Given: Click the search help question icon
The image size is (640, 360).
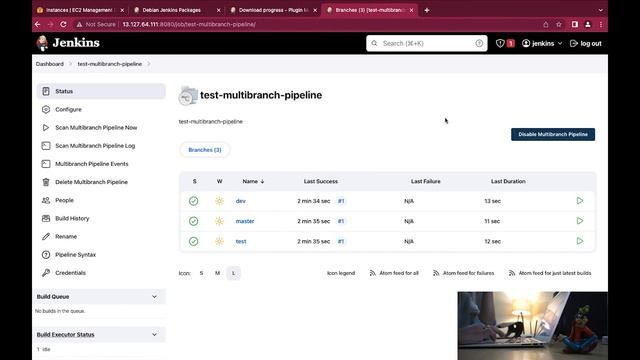Looking at the screenshot, I should click(479, 43).
